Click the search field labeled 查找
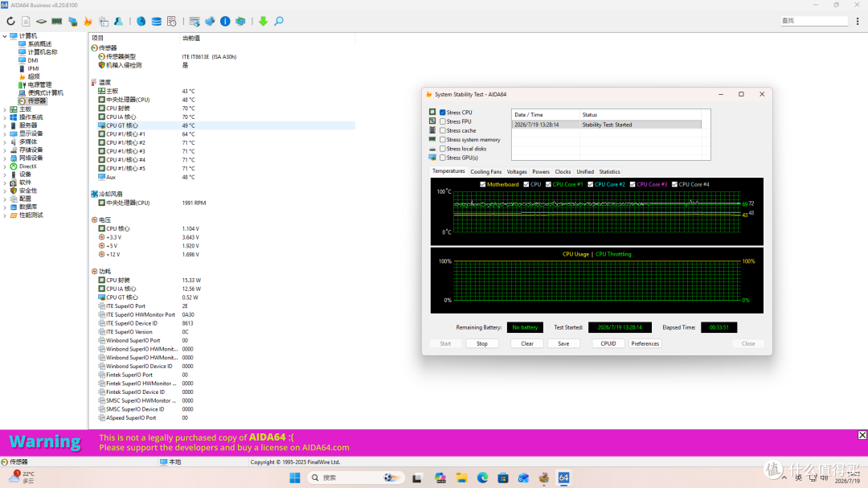Image resolution: width=868 pixels, height=488 pixels. 813,21
